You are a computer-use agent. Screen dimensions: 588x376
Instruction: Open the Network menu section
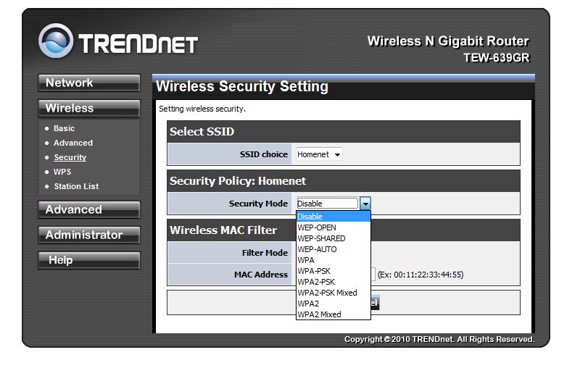(88, 83)
